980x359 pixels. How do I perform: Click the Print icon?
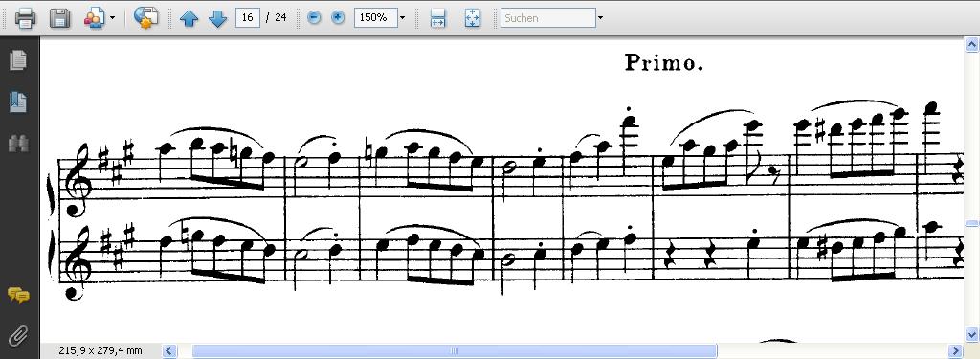[x=26, y=17]
